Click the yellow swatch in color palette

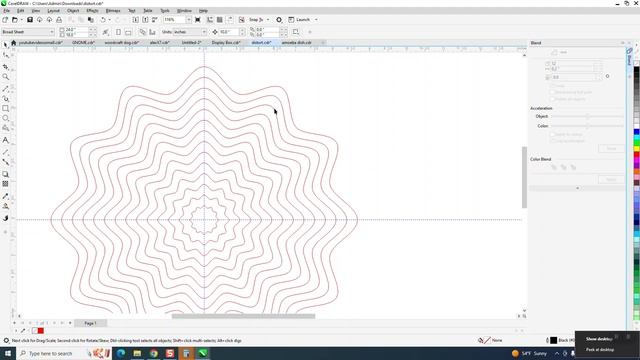click(x=636, y=149)
